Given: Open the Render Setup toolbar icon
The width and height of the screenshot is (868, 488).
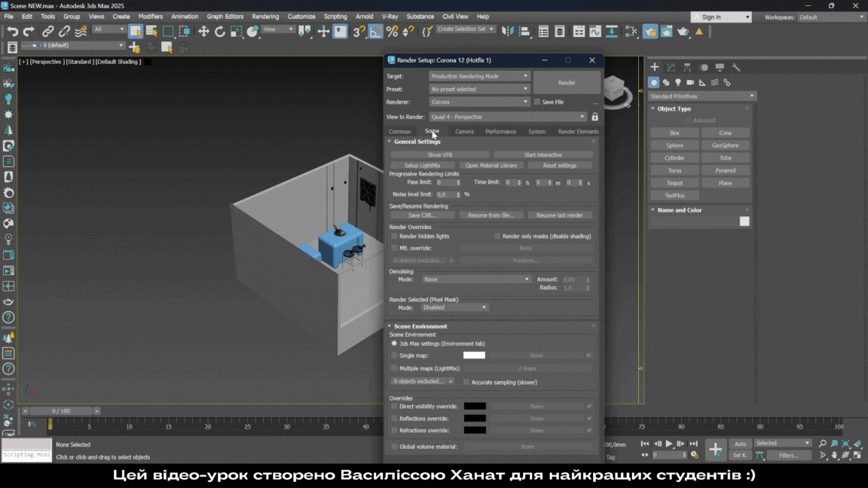Looking at the screenshot, I should tap(650, 32).
